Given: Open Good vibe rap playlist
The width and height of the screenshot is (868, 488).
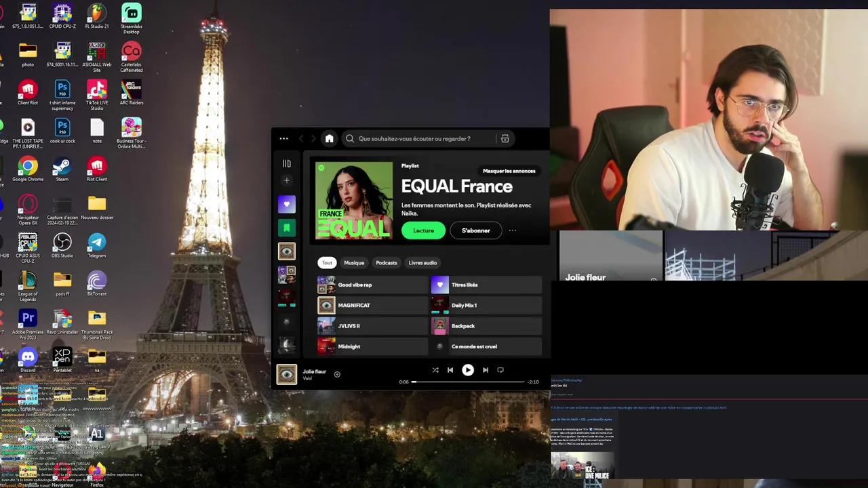Looking at the screenshot, I should 372,285.
